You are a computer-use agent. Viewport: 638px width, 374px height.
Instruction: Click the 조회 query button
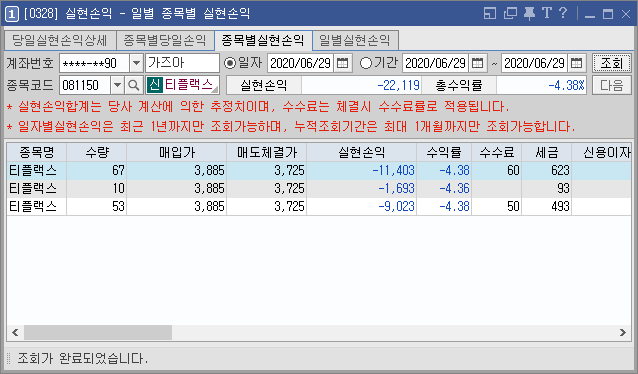coord(612,63)
